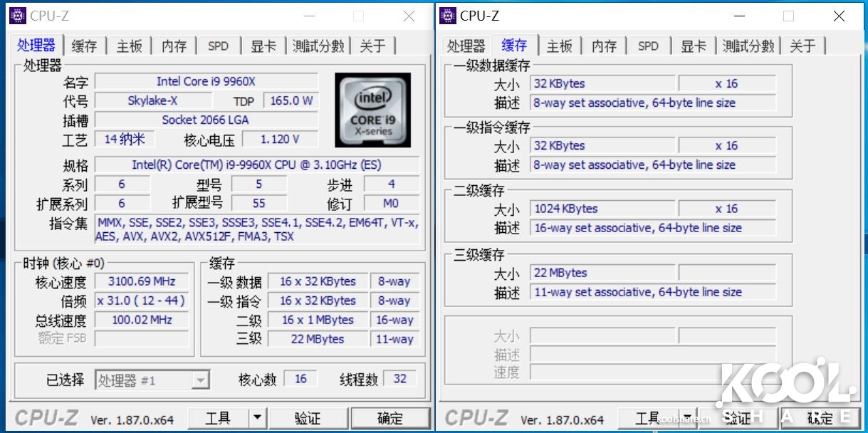
Task: Click the 核心速度 MHz value field
Action: [x=141, y=281]
